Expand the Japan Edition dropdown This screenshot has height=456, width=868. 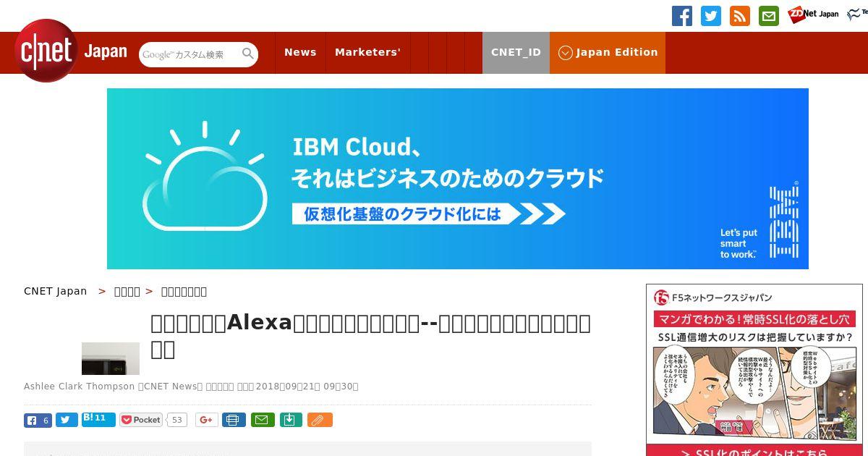point(608,52)
